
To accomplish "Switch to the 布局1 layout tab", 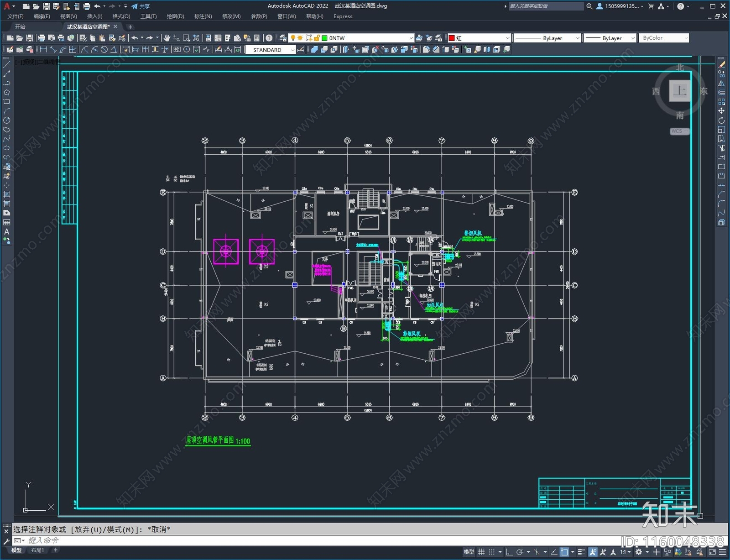I will click(37, 550).
